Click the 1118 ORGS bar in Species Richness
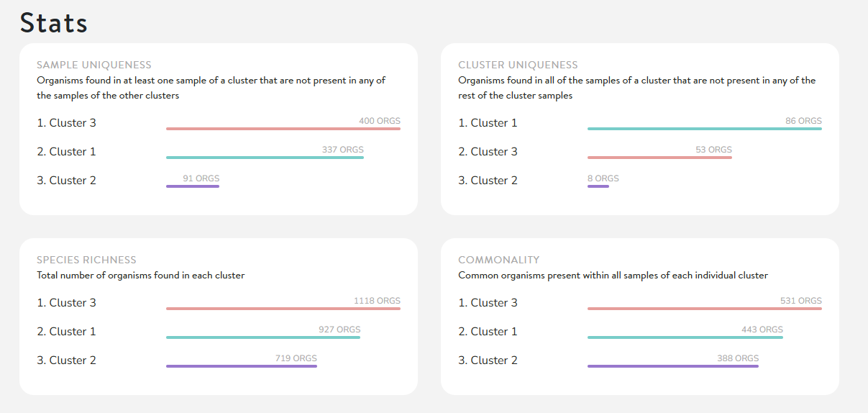Viewport: 868px width, 413px height. pyautogui.click(x=283, y=309)
